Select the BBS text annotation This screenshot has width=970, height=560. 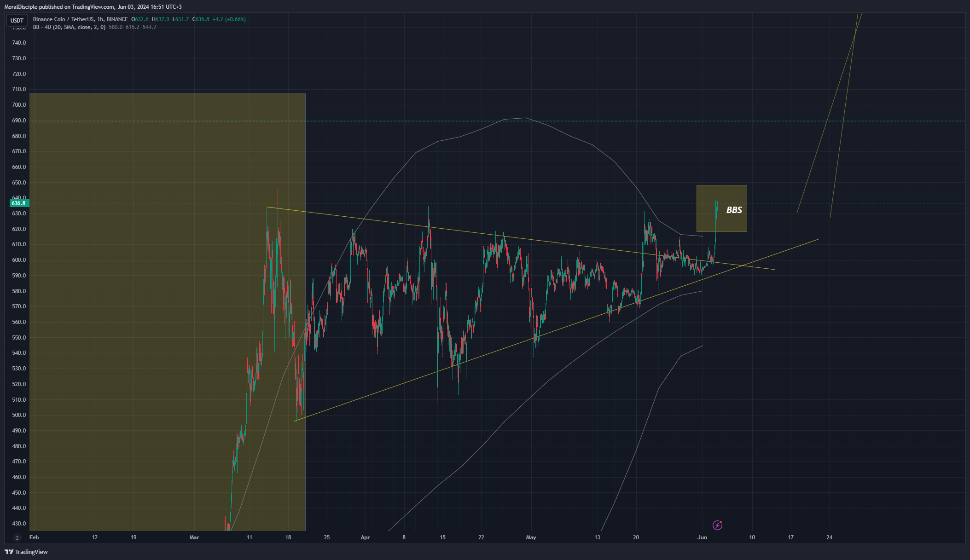734,210
